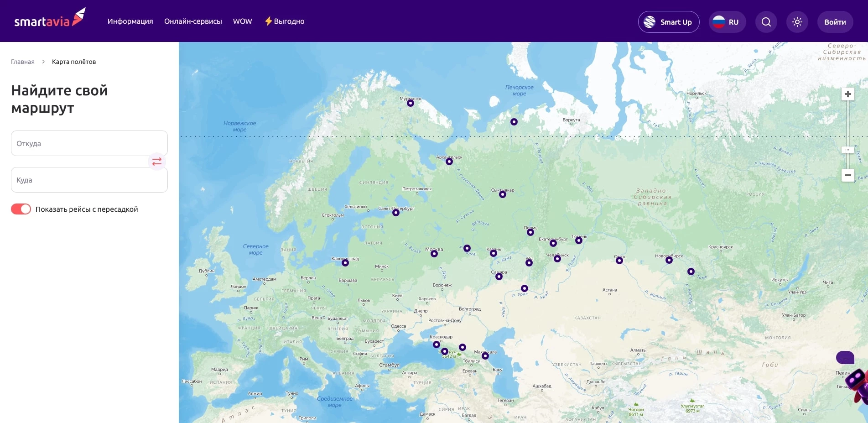Disable the Показать рейсы с пересадкой toggle
Screen dimensions: 868x423
click(20, 209)
